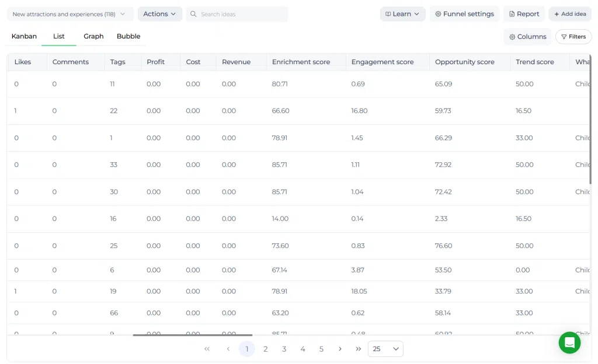Click the engagement score value 16.80
This screenshot has width=598, height=364.
pyautogui.click(x=359, y=111)
